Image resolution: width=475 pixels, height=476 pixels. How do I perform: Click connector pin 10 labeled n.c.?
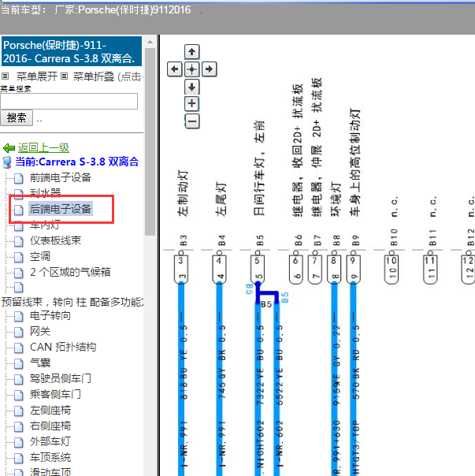[392, 269]
